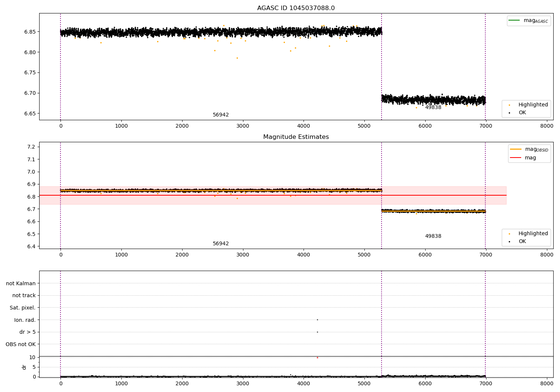Viewport: 560px width, 392px height.
Task: Click the 6.65 tick label on top plot
Action: (x=30, y=113)
